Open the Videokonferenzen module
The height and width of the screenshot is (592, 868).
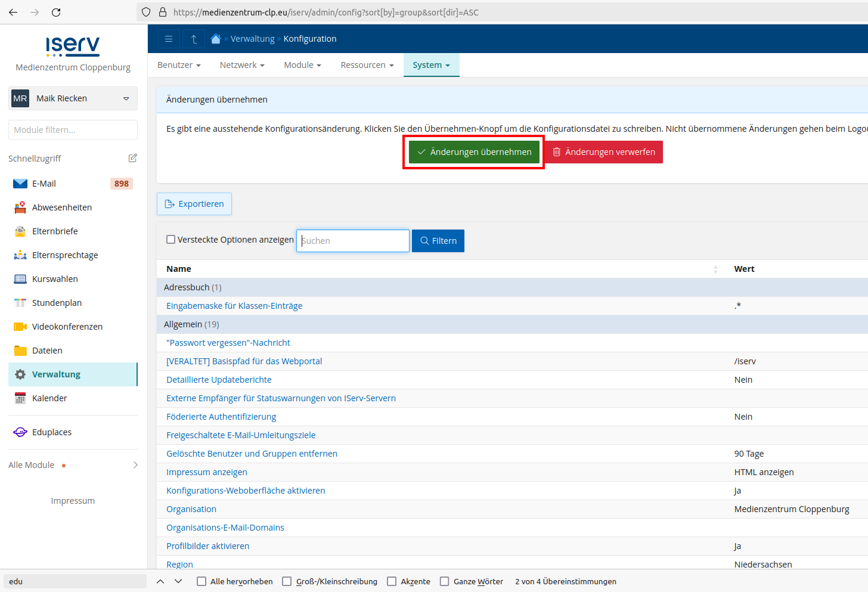[x=67, y=327]
